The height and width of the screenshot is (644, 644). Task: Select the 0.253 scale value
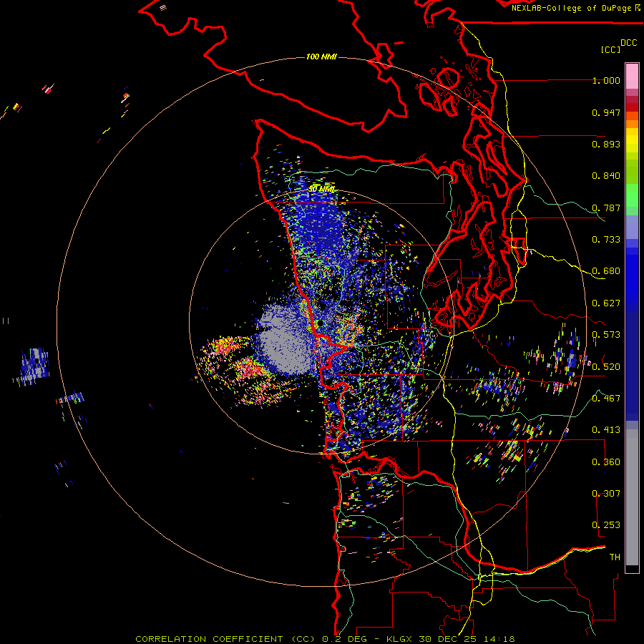pos(606,525)
